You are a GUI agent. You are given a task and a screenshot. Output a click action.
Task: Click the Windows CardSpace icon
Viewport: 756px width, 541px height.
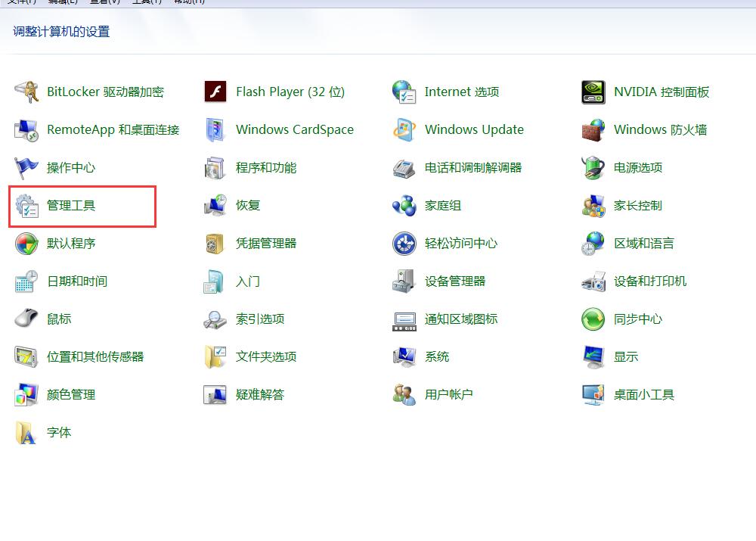click(x=215, y=130)
